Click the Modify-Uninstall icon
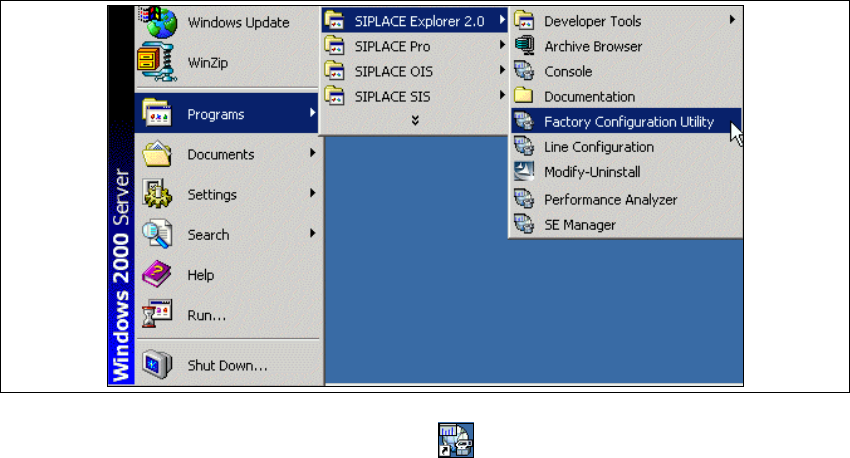Image resolution: width=850 pixels, height=458 pixels. (x=524, y=171)
